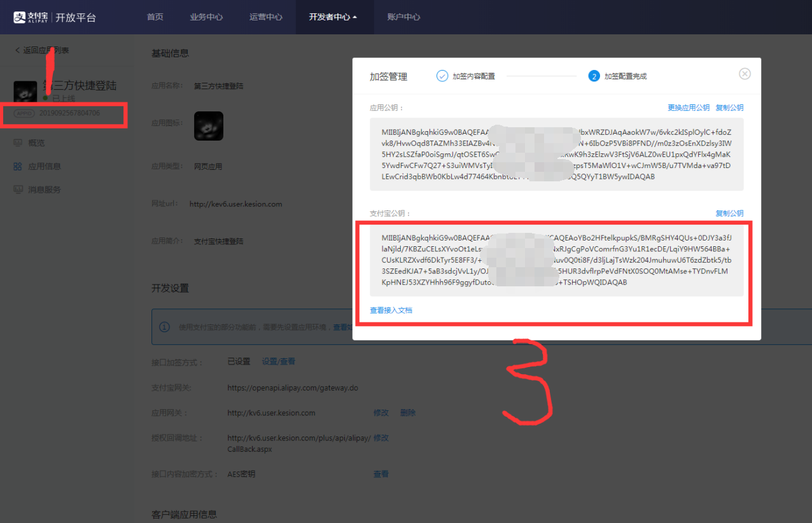Copy the 应用公钥 via 复制公钥
The width and height of the screenshot is (812, 523).
click(729, 108)
